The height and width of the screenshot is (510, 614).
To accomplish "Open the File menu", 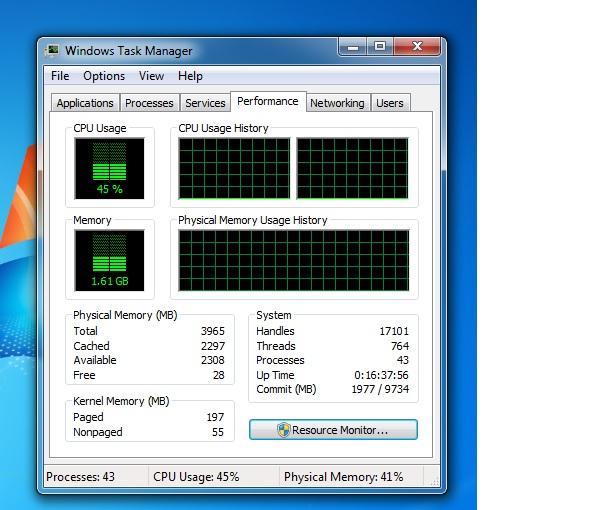I will pyautogui.click(x=60, y=76).
